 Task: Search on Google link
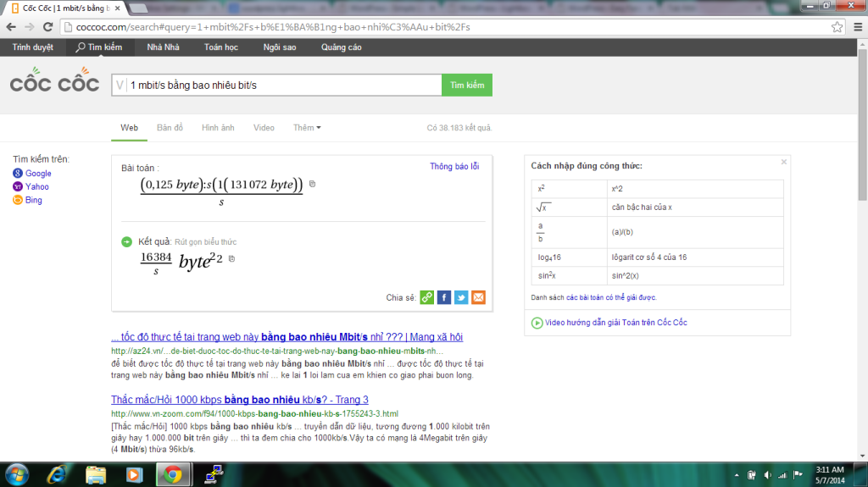pyautogui.click(x=38, y=174)
